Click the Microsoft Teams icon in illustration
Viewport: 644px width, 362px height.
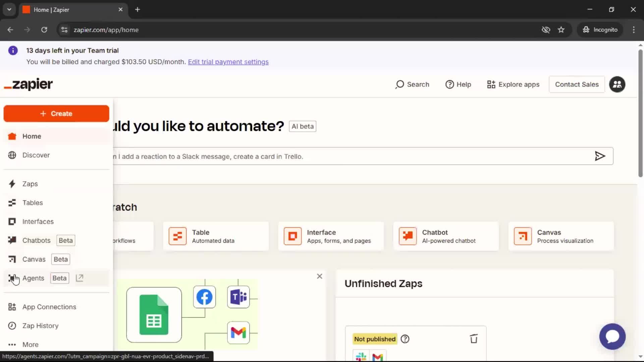tap(238, 297)
